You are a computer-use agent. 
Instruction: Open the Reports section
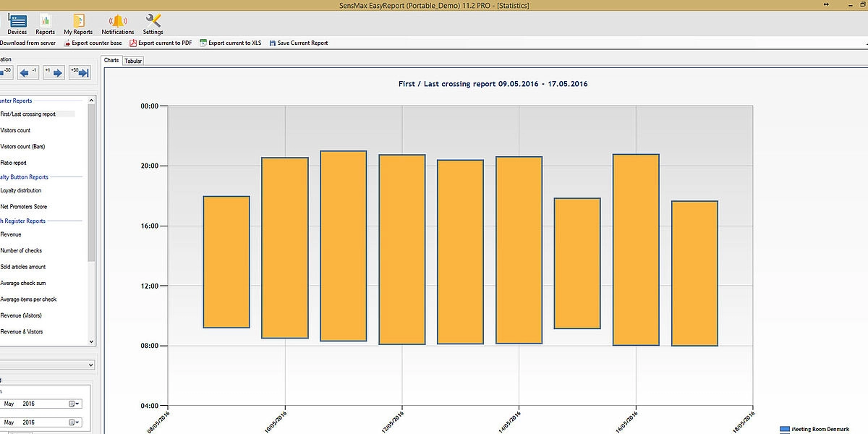[46, 23]
